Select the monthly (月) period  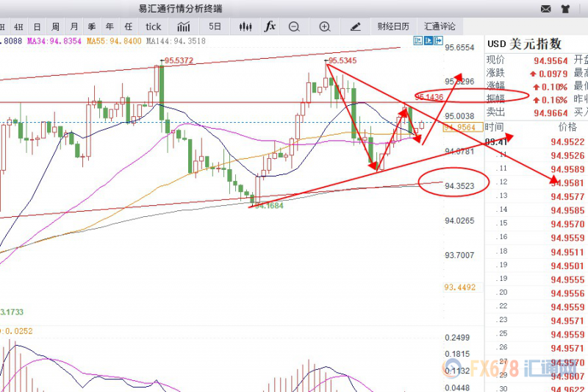coord(73,26)
